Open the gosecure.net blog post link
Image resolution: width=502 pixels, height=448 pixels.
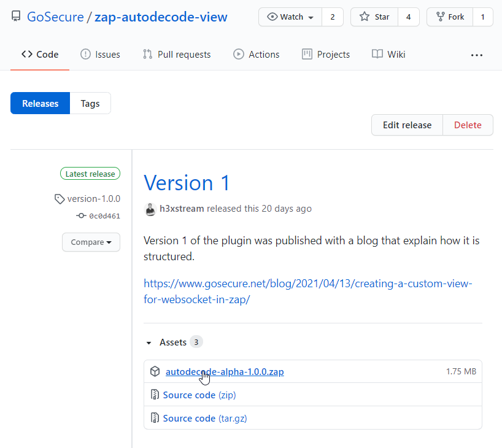click(307, 292)
